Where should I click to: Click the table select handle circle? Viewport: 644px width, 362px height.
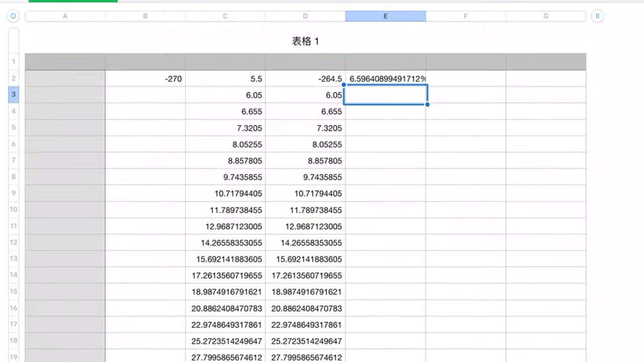click(x=14, y=16)
